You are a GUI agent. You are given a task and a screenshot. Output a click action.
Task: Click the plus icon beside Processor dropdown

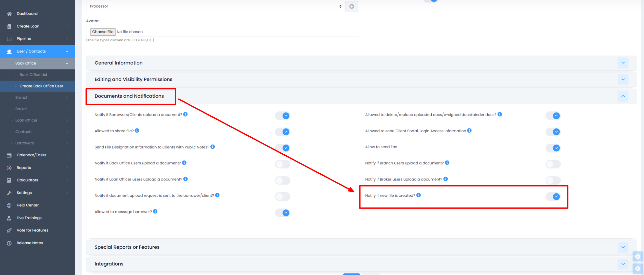(x=352, y=6)
